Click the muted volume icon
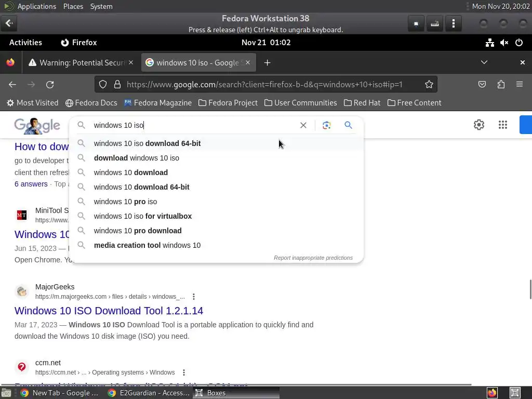This screenshot has width=532, height=399. (x=504, y=43)
